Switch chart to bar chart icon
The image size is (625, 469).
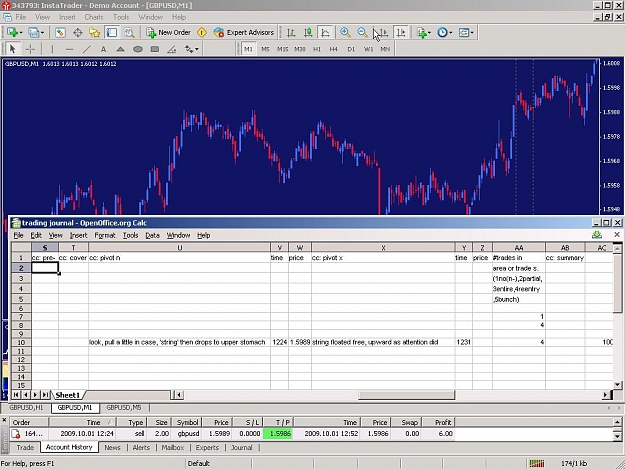[x=291, y=33]
